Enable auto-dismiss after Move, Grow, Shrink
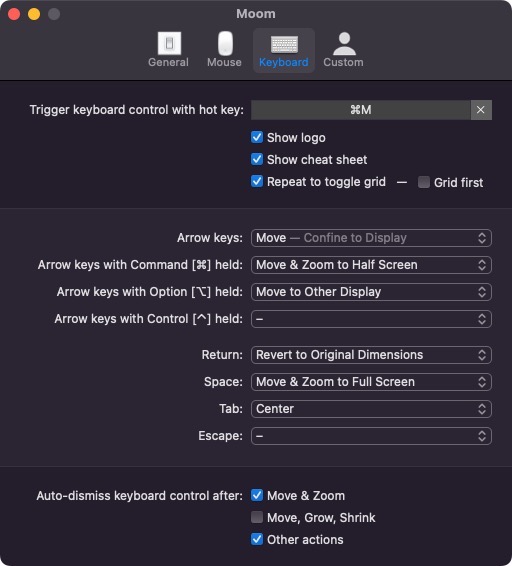Viewport: 512px width, 566px height. [x=257, y=517]
